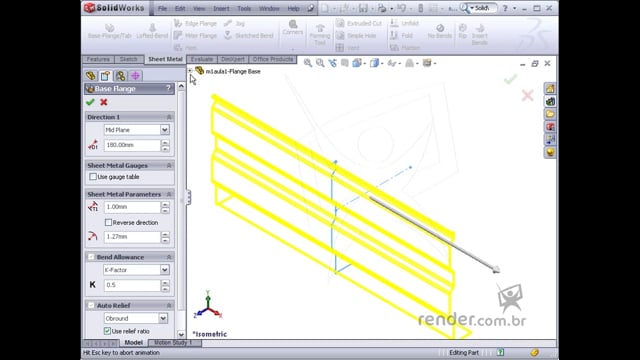
Task: Click the viewport corner cancel X
Action: [x=527, y=96]
